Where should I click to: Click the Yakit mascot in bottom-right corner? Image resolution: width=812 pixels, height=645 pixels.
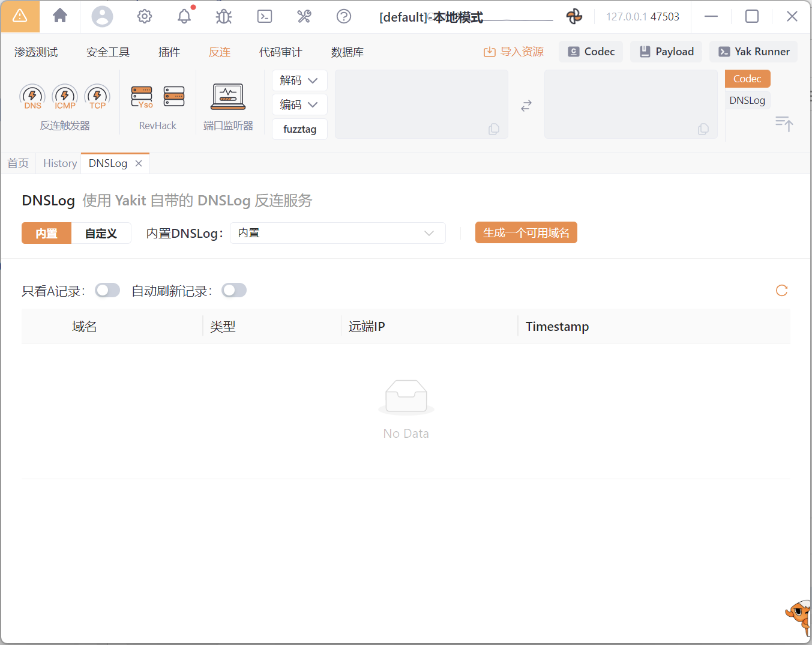(x=798, y=617)
